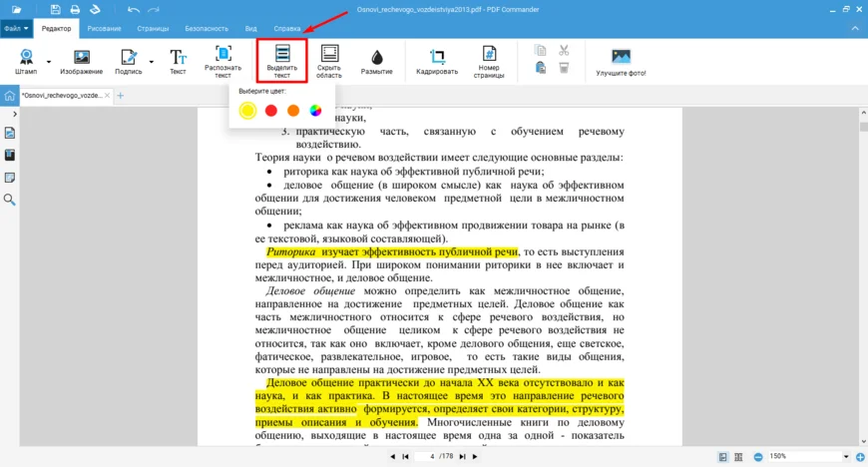
Task: Redo the last undone action
Action: [x=154, y=9]
